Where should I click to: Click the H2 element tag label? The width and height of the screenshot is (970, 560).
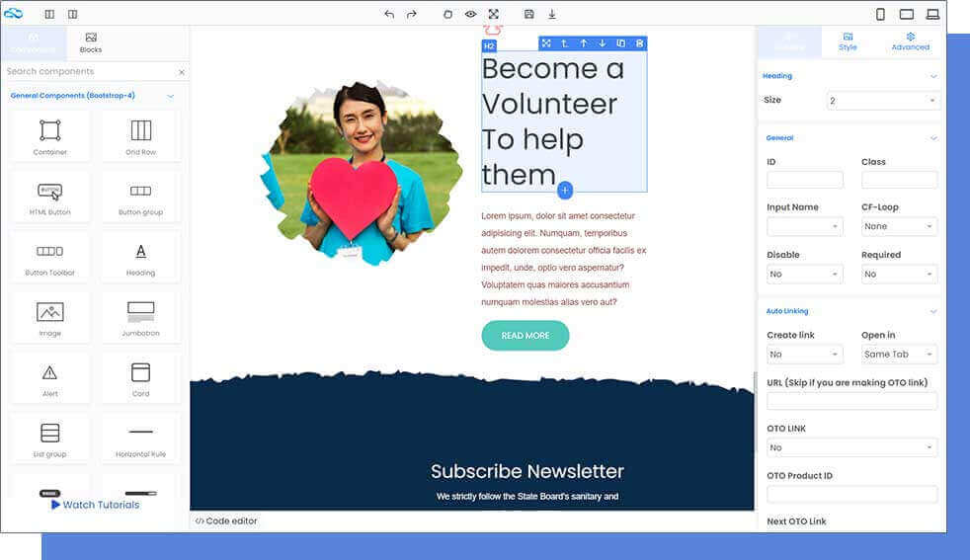[x=489, y=45]
